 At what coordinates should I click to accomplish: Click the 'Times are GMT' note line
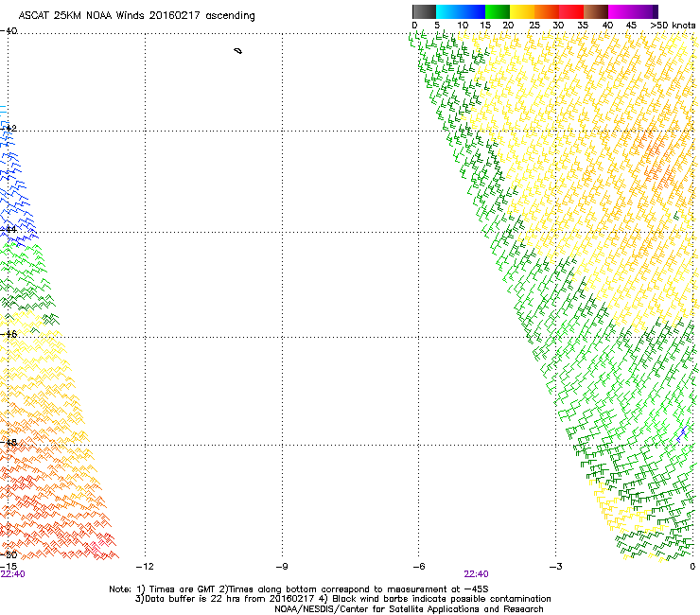click(299, 589)
